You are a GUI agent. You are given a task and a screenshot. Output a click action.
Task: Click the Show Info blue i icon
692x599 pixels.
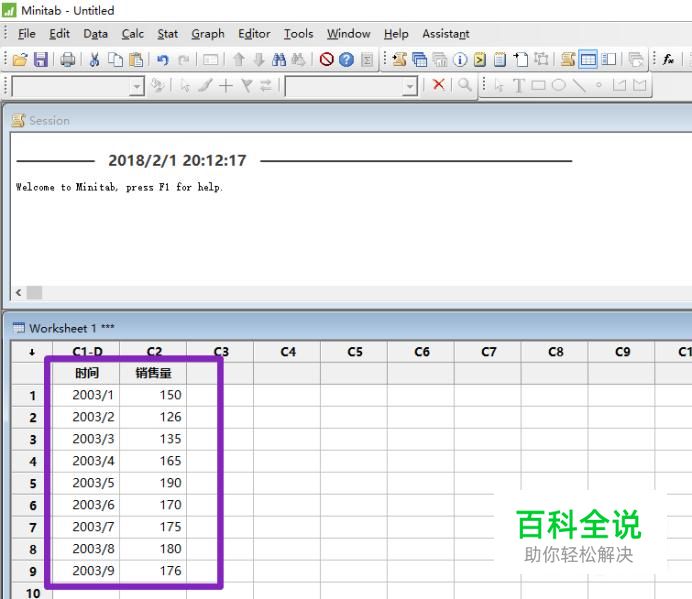(460, 59)
